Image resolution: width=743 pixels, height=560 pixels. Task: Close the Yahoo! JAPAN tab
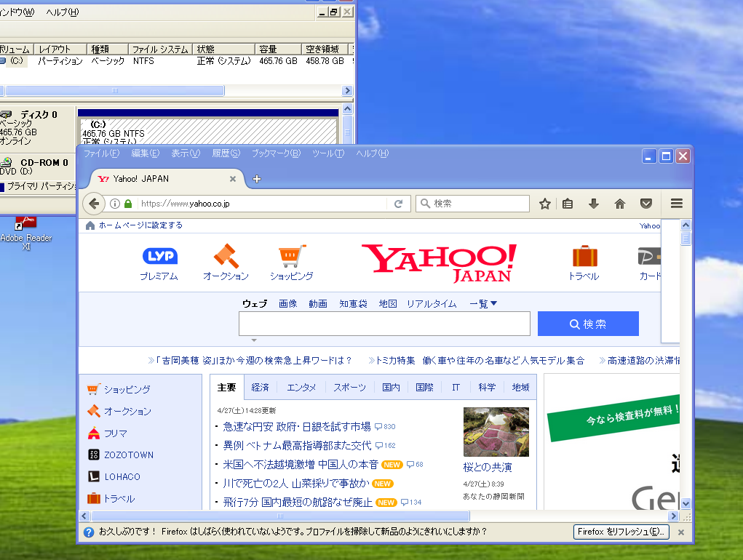[x=233, y=179]
